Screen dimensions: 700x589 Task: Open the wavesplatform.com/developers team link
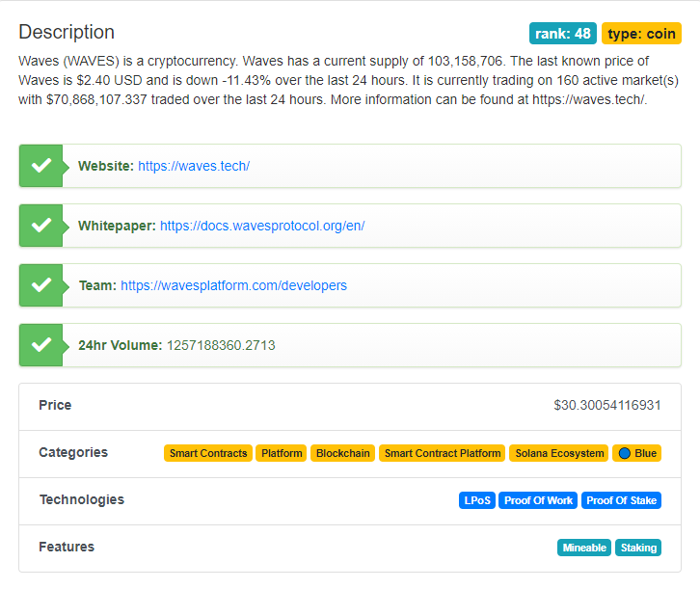pos(233,285)
